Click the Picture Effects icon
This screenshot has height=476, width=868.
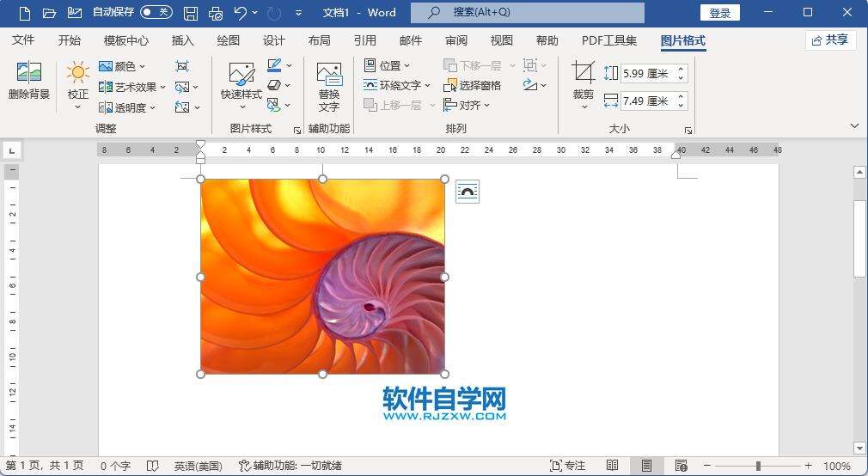[274, 85]
